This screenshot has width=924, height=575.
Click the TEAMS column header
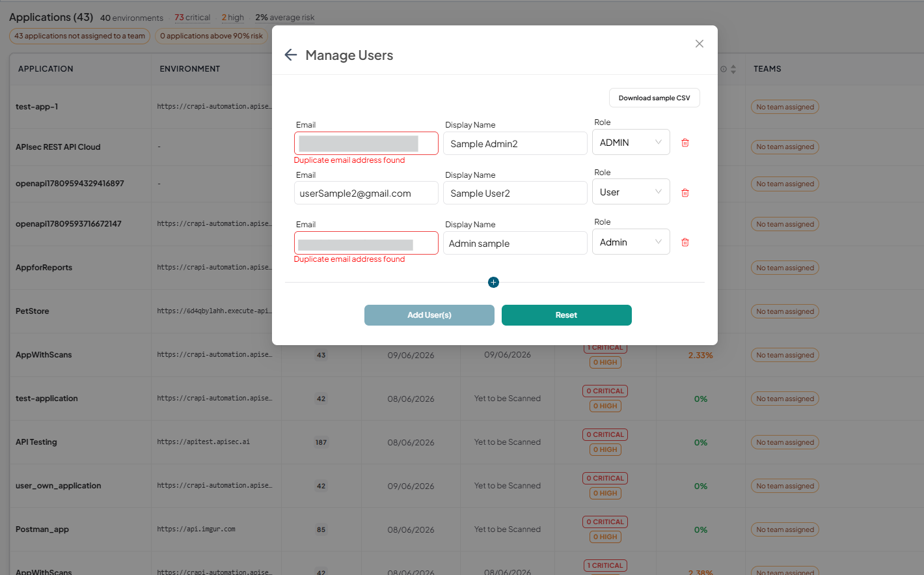coord(767,69)
